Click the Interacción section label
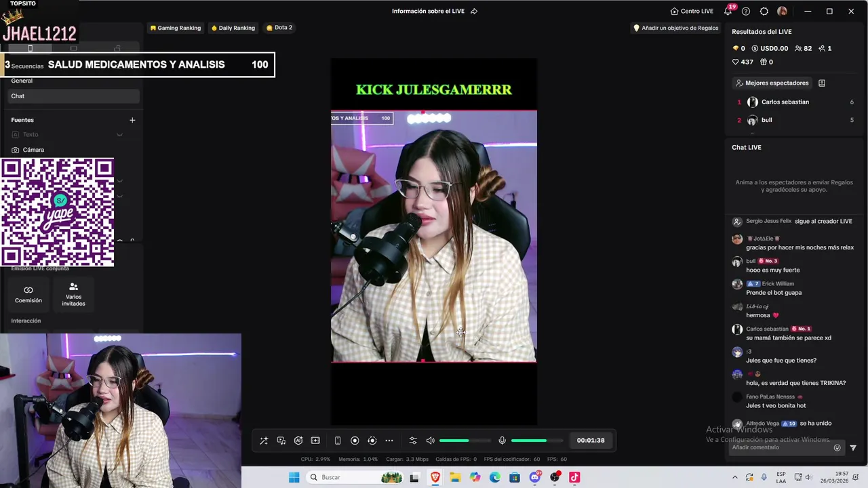 coord(26,321)
